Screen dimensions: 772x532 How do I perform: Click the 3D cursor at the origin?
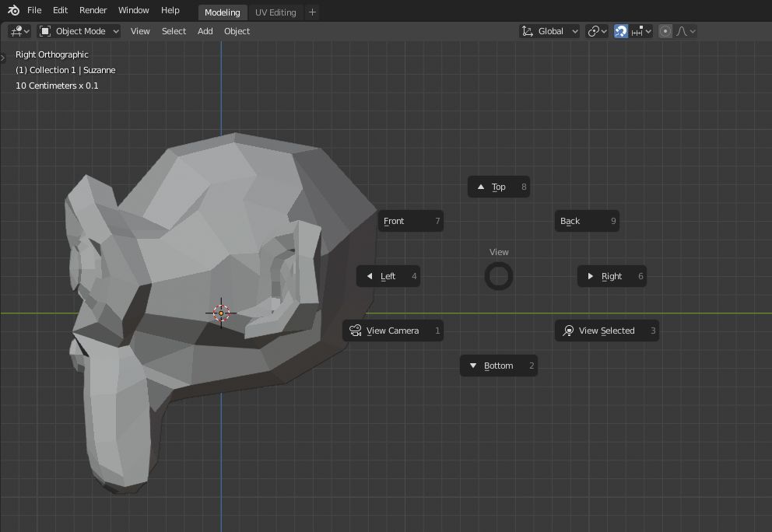point(221,313)
